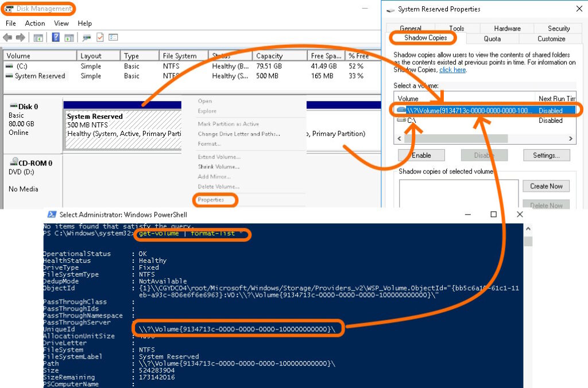Screen dimensions: 588x388
Task: Click the Show/Hide Console Tree toolbar icon
Action: point(38,38)
